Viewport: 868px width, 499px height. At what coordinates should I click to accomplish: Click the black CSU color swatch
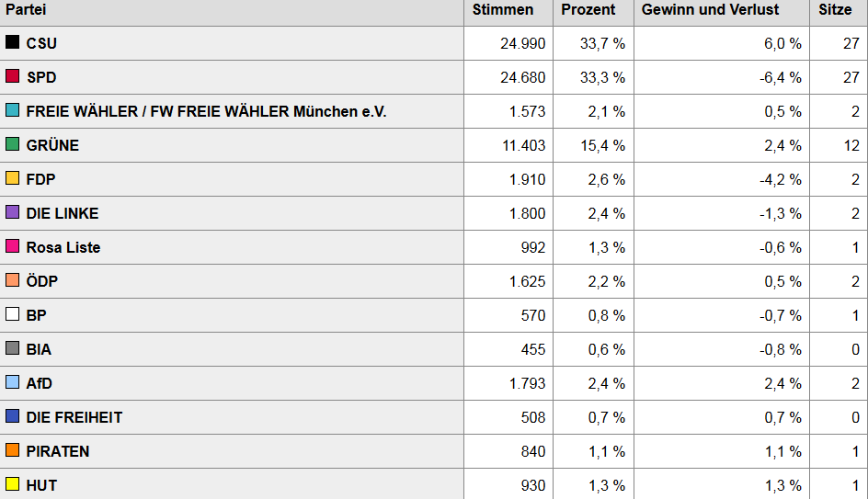pos(13,42)
